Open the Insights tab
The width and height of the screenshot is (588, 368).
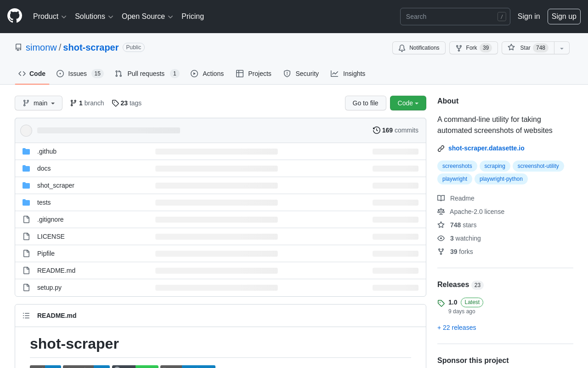tap(348, 74)
